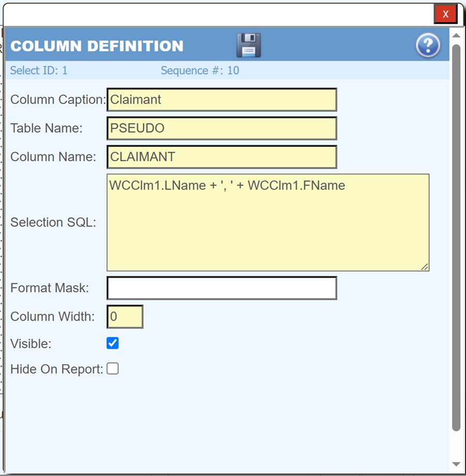Select the SQL expression joining LName and FName

[x=227, y=185]
